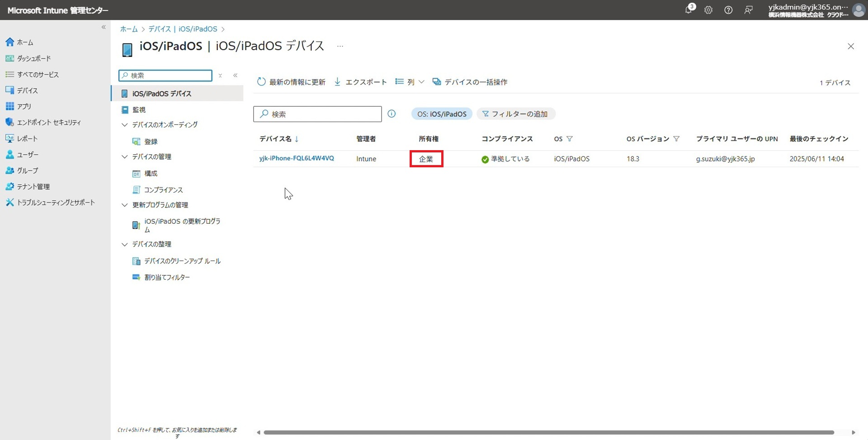This screenshot has height=440, width=868.
Task: Click 最後のチェックイン column header
Action: 819,139
